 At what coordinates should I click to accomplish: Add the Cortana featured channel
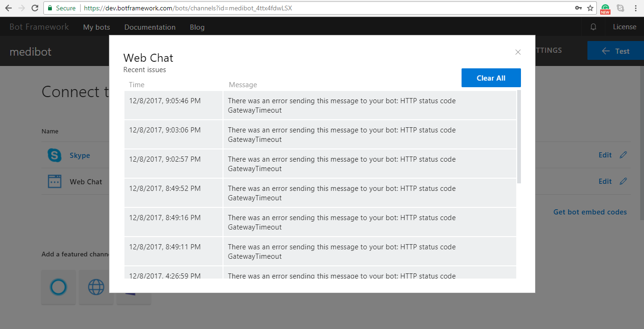(58, 287)
